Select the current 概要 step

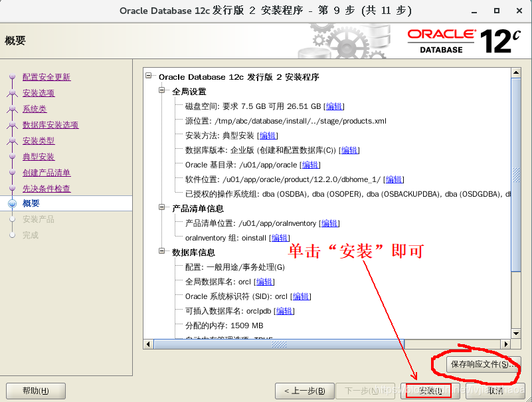click(31, 203)
